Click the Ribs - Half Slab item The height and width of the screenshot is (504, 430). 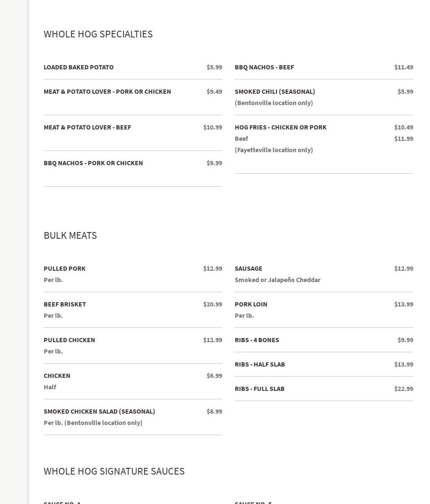coord(260,364)
